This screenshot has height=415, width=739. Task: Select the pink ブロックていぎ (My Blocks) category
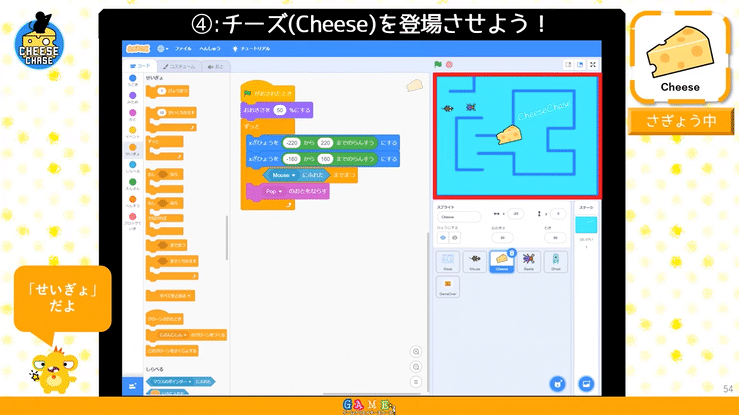click(133, 220)
